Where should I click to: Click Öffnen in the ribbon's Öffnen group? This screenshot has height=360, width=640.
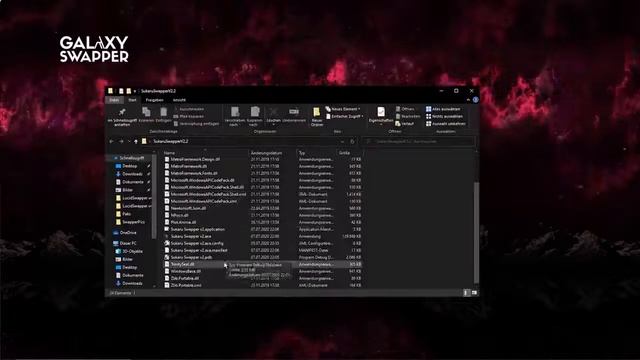click(405, 109)
